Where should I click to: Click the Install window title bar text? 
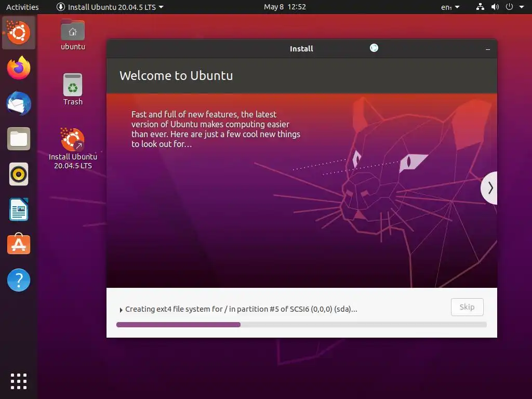coord(301,49)
